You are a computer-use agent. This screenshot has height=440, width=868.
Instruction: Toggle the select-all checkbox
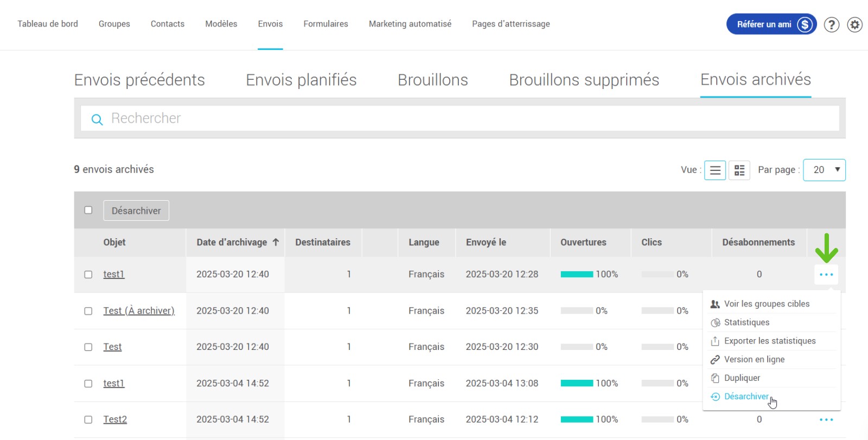coord(88,210)
